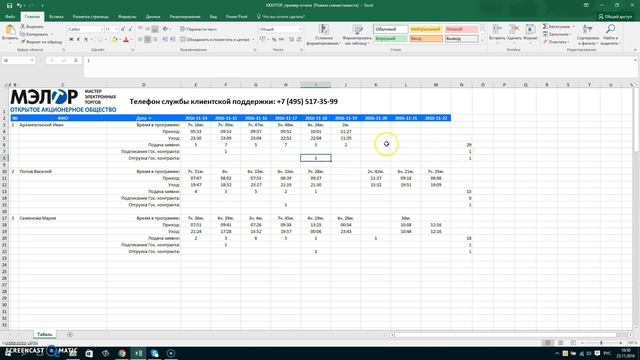Click the Decrease Indent icon
Screen dimensions: 640x360
coord(165,40)
